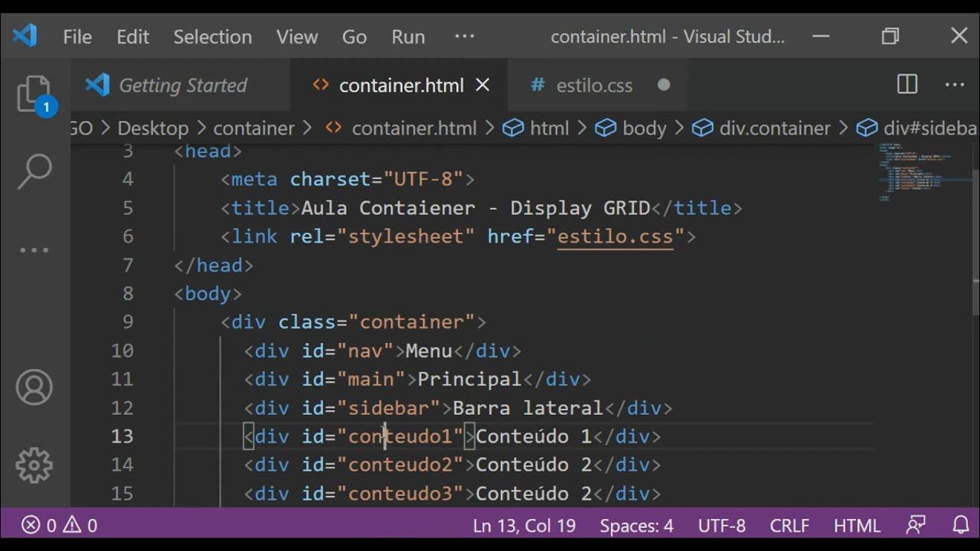
Task: Open the Manage gear menu
Action: 34,465
